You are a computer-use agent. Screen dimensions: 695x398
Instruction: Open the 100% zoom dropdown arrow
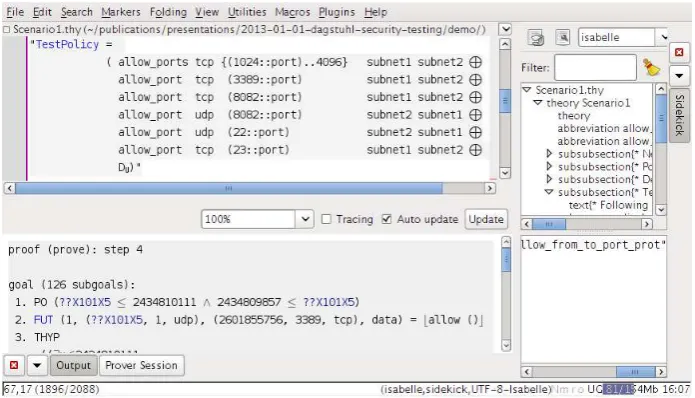305,219
